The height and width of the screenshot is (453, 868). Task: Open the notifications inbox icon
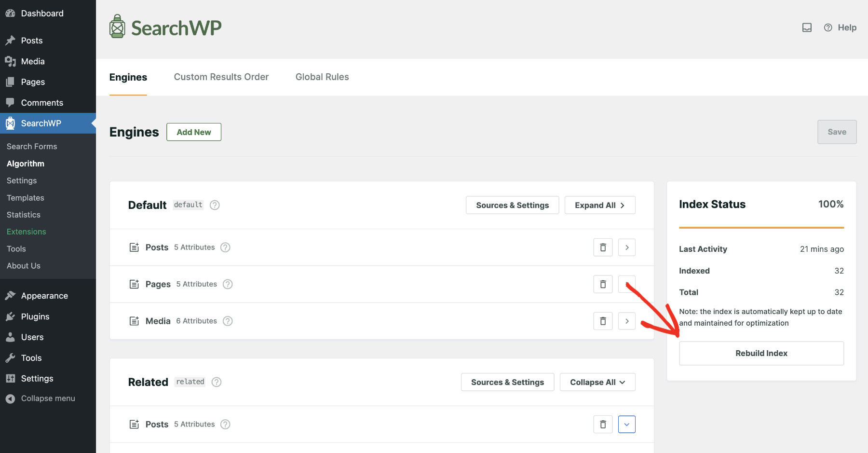pos(807,27)
